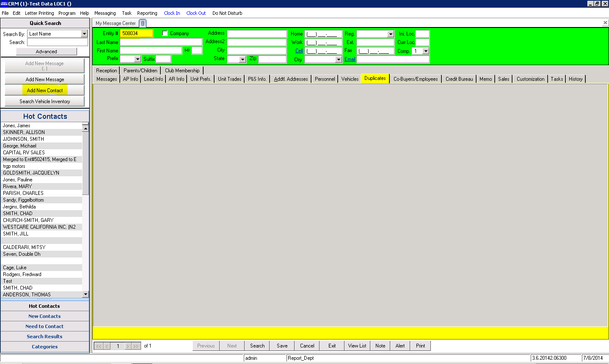This screenshot has height=364, width=609.
Task: Click inside the Entity number field
Action: 137,33
